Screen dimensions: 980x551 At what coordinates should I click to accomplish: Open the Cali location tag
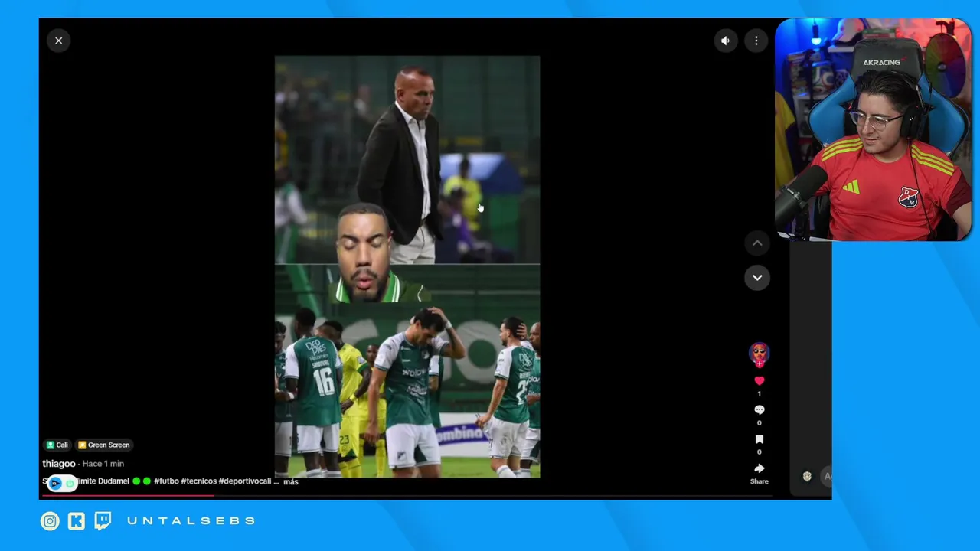pos(57,445)
